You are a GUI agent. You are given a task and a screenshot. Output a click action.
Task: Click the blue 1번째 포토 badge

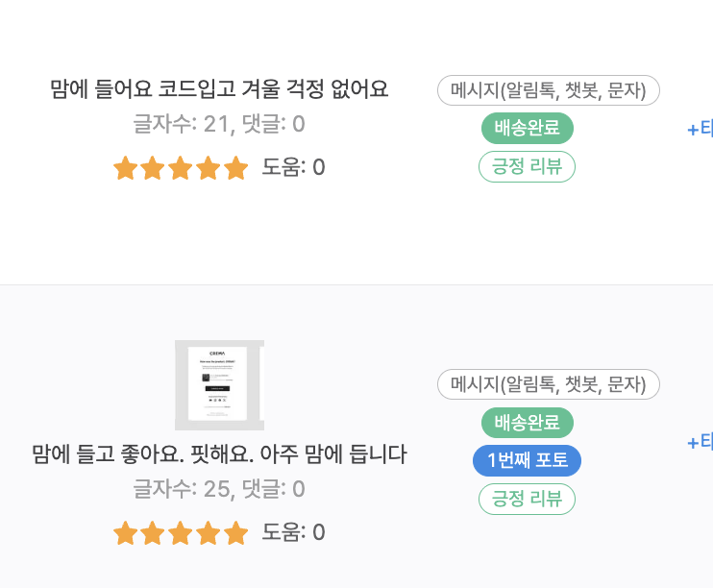527,461
